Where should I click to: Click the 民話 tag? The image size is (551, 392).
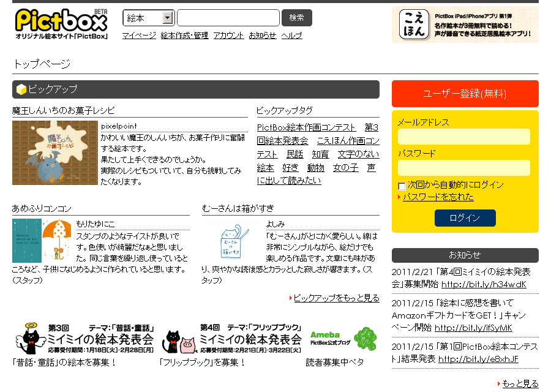coord(294,154)
